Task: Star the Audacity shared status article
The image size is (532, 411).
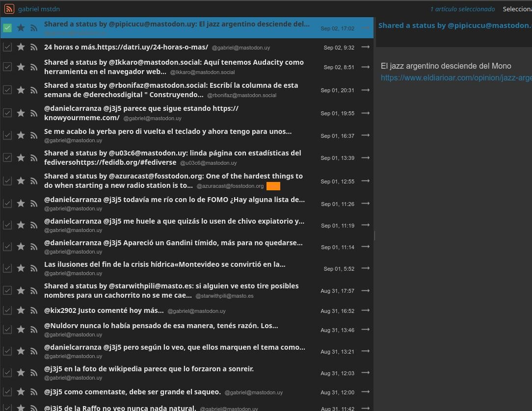Action: pos(21,67)
